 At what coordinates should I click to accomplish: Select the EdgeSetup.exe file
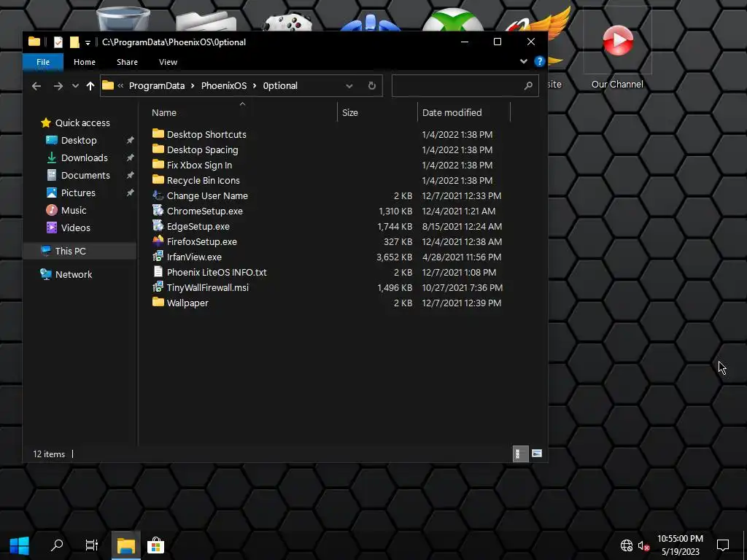198,226
